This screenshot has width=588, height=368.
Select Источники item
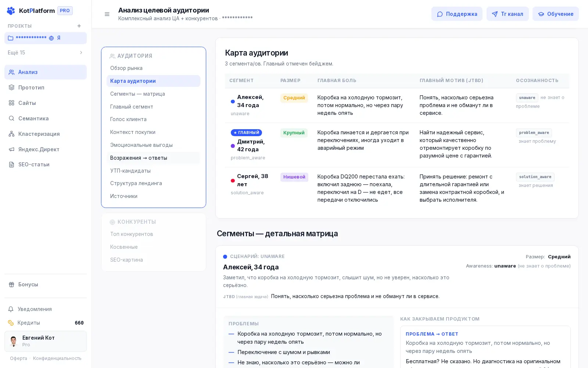click(154, 196)
